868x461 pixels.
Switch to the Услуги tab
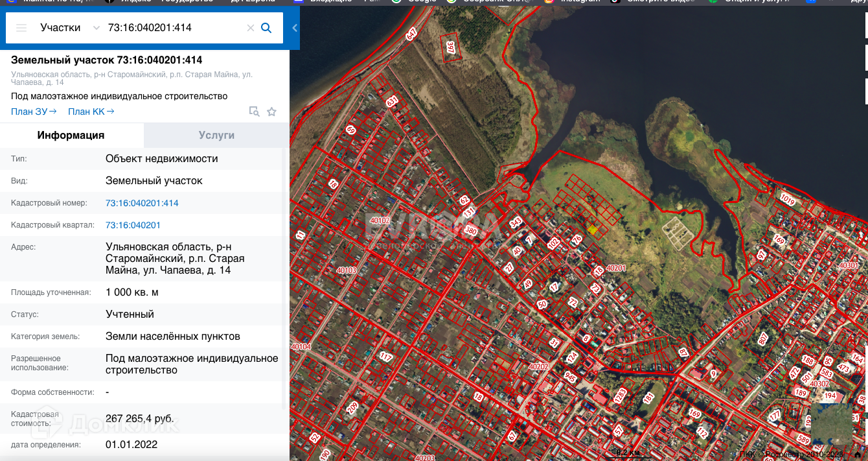point(216,136)
